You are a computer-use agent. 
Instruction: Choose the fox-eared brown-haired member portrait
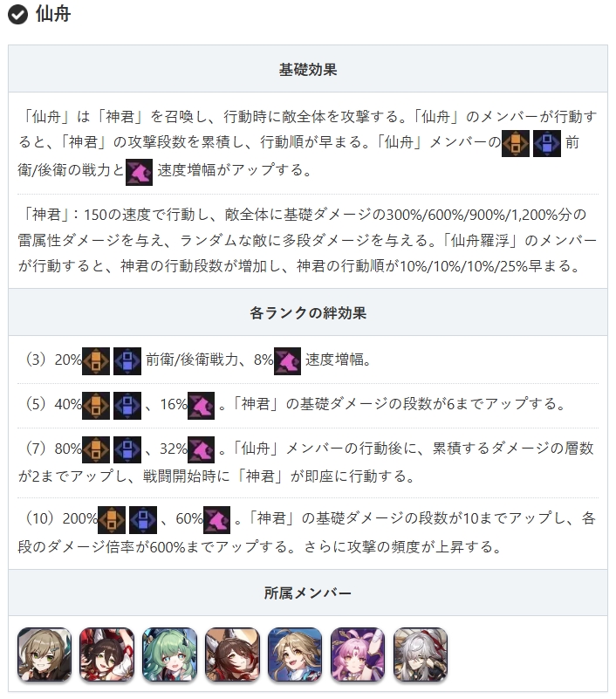(x=232, y=654)
